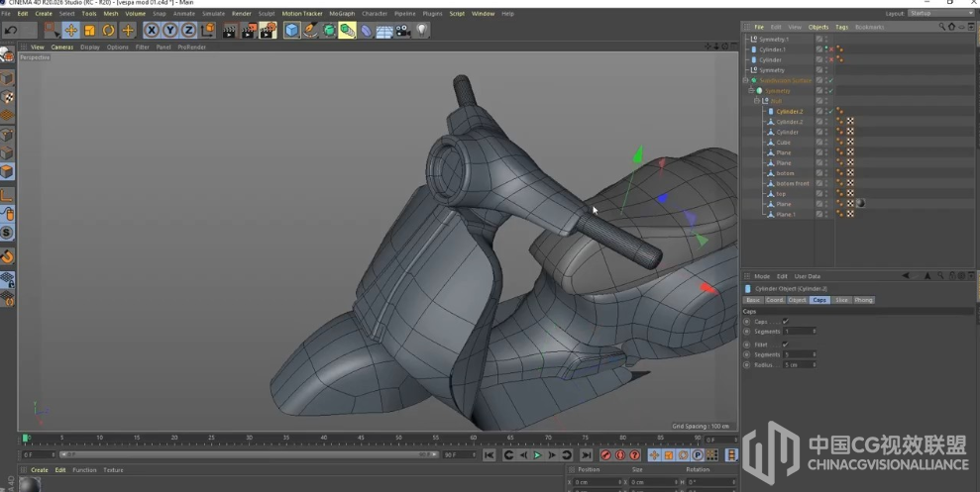The width and height of the screenshot is (980, 492).
Task: Toggle Y axis lock
Action: pyautogui.click(x=170, y=30)
